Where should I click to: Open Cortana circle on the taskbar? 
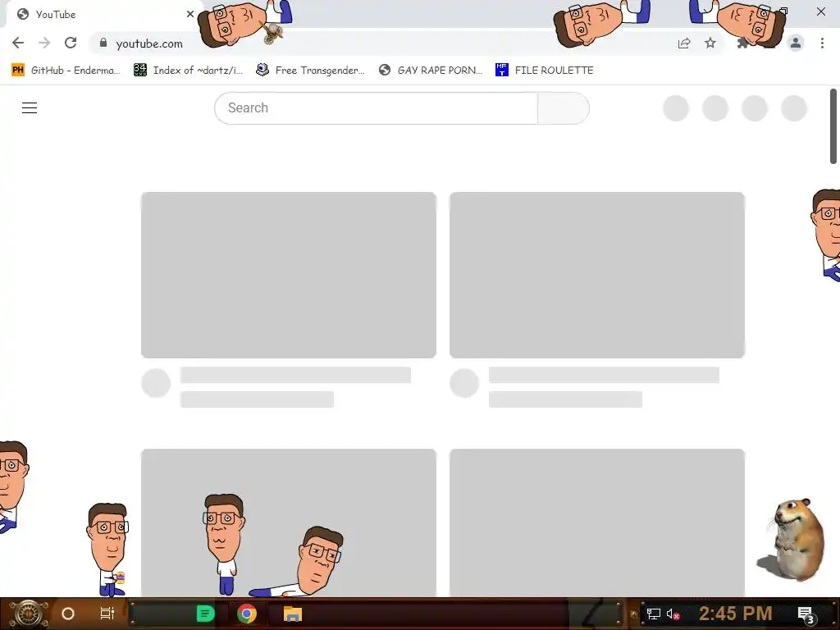68,614
